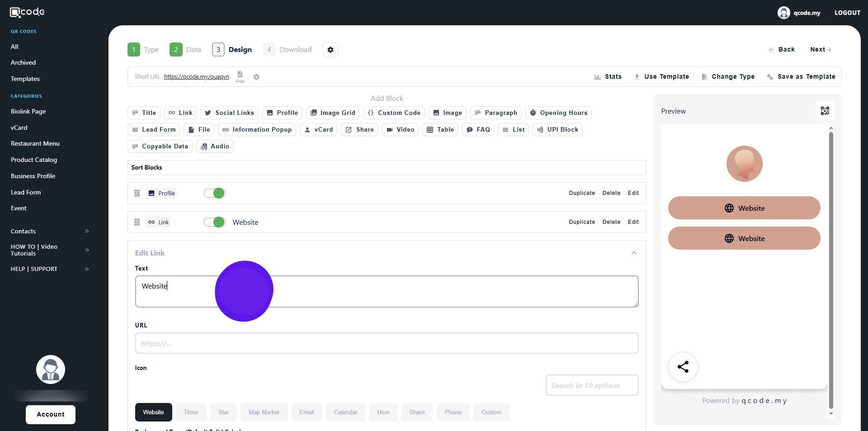Click Save as Template
This screenshot has width=868, height=431.
click(801, 77)
